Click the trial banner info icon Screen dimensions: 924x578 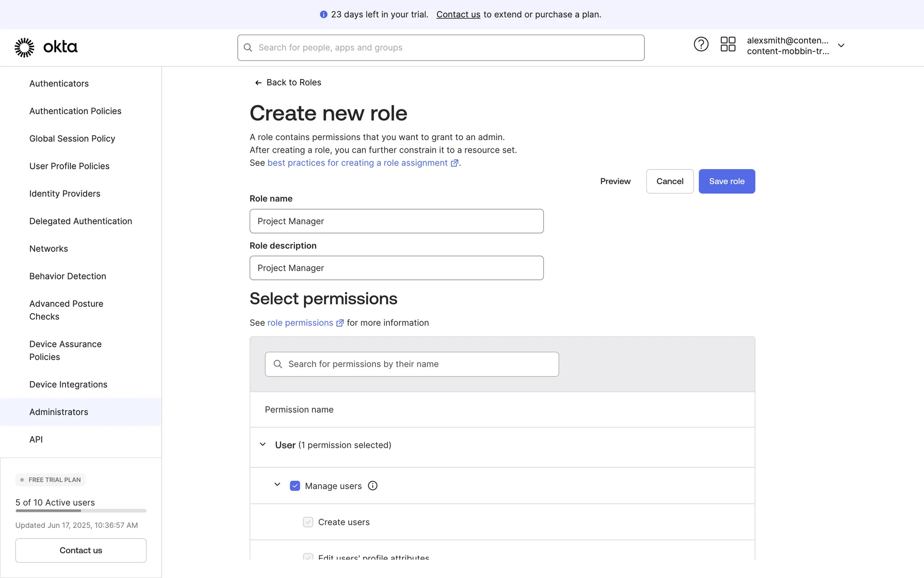point(323,14)
